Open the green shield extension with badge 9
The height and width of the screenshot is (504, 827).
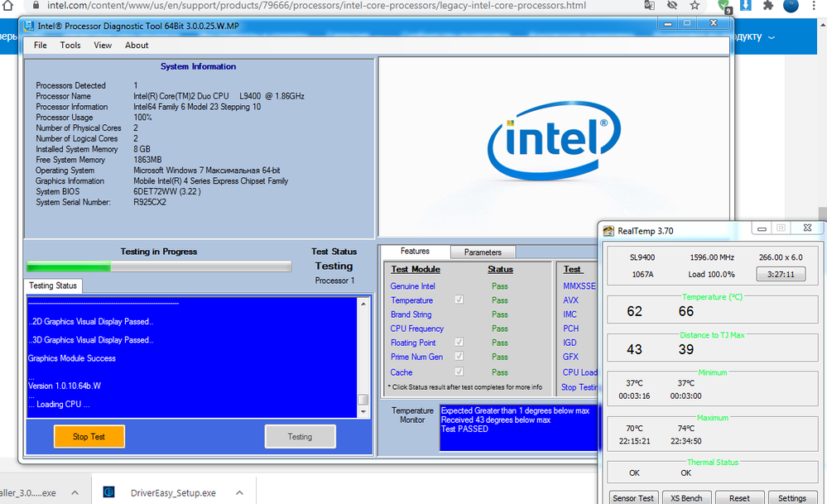coord(724,6)
